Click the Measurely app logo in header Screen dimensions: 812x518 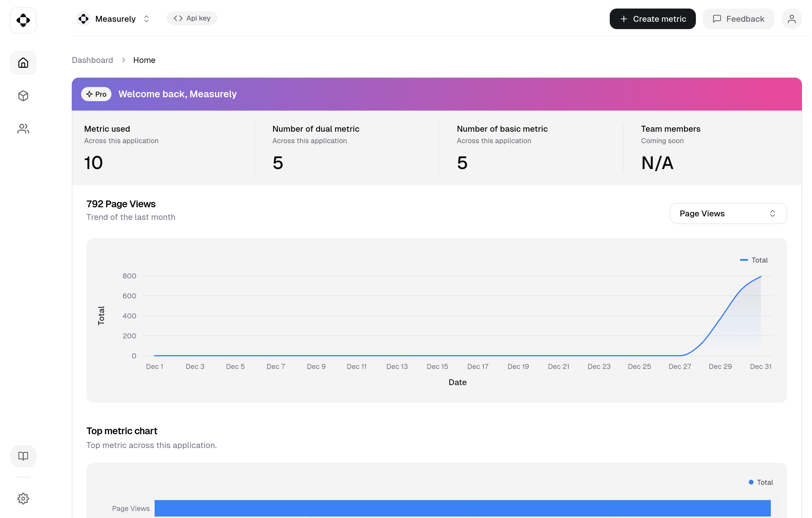[x=83, y=19]
